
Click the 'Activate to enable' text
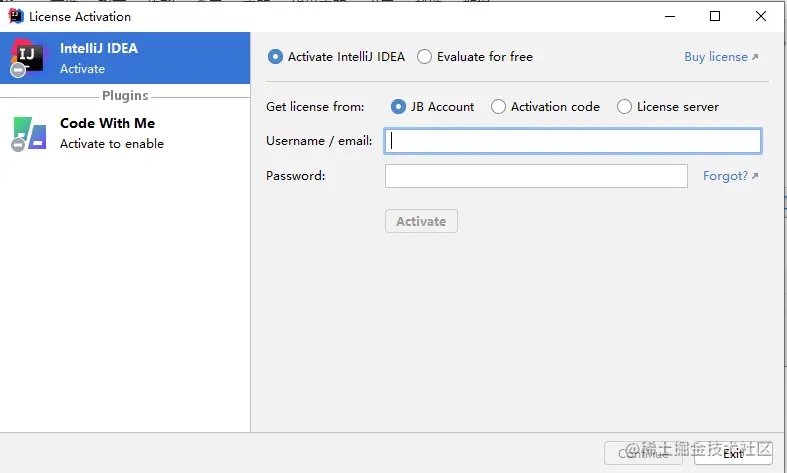(x=112, y=144)
